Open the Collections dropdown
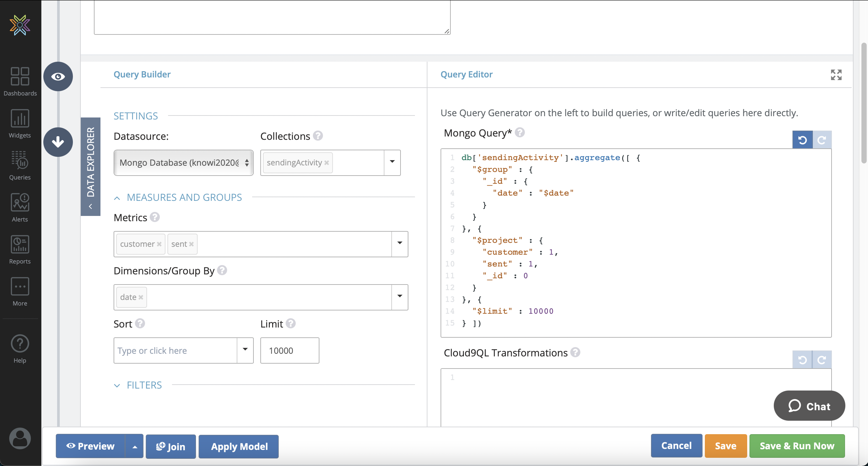This screenshot has height=466, width=868. tap(392, 162)
